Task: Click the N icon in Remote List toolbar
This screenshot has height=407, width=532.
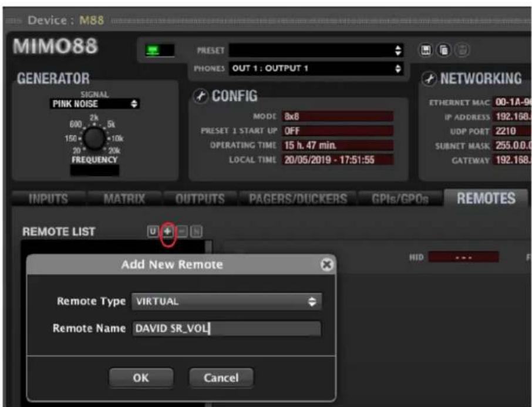Action: [197, 231]
